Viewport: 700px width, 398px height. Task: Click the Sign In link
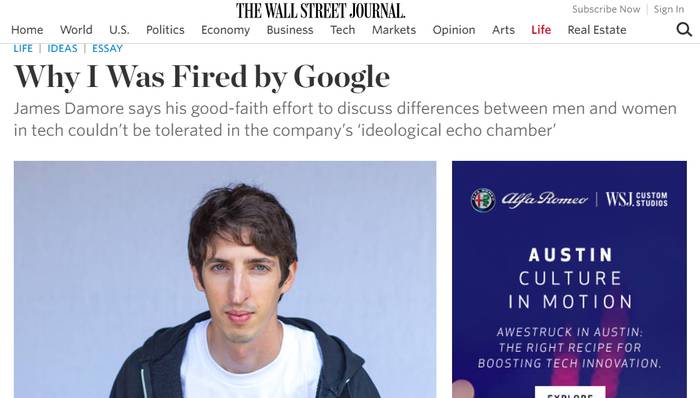pyautogui.click(x=669, y=9)
